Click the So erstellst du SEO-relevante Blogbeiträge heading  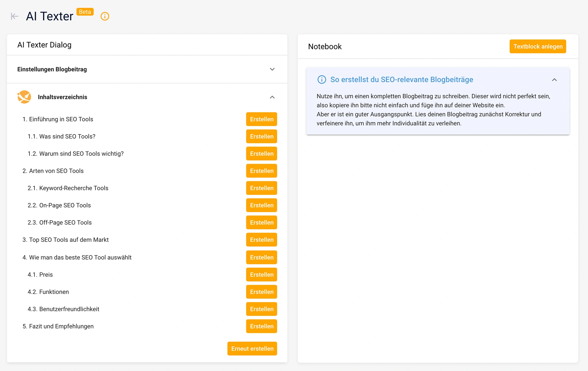pos(401,80)
